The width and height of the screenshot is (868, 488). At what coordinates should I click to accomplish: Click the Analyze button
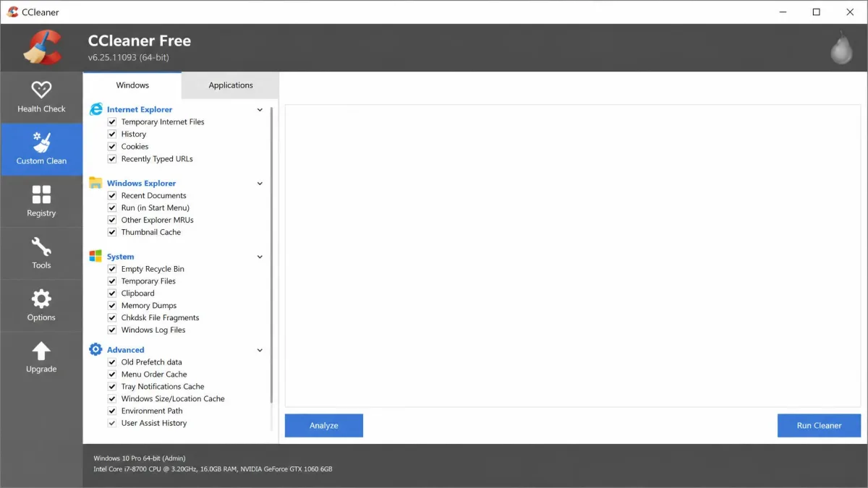[324, 426]
